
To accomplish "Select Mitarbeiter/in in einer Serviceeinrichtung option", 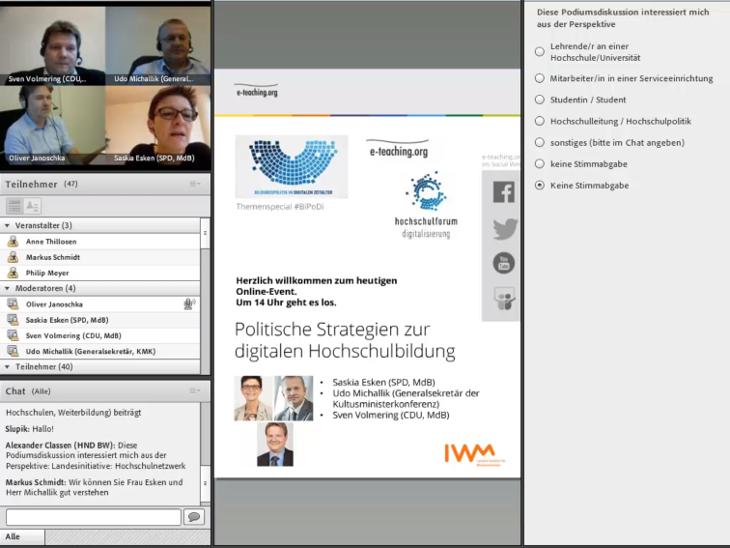I will (x=540, y=78).
